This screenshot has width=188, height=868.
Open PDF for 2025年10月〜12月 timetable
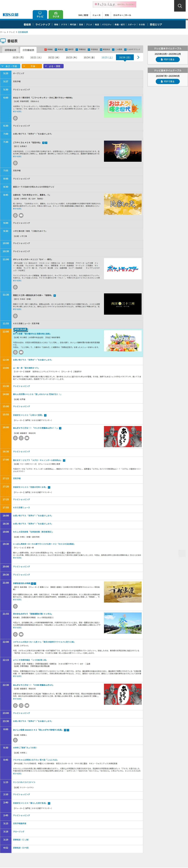tap(167, 59)
